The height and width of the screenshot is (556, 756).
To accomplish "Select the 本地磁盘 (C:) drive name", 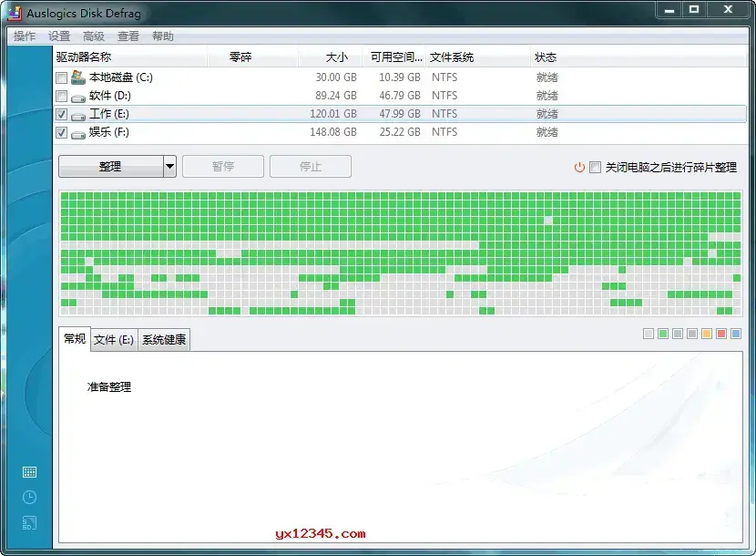I will pos(121,77).
